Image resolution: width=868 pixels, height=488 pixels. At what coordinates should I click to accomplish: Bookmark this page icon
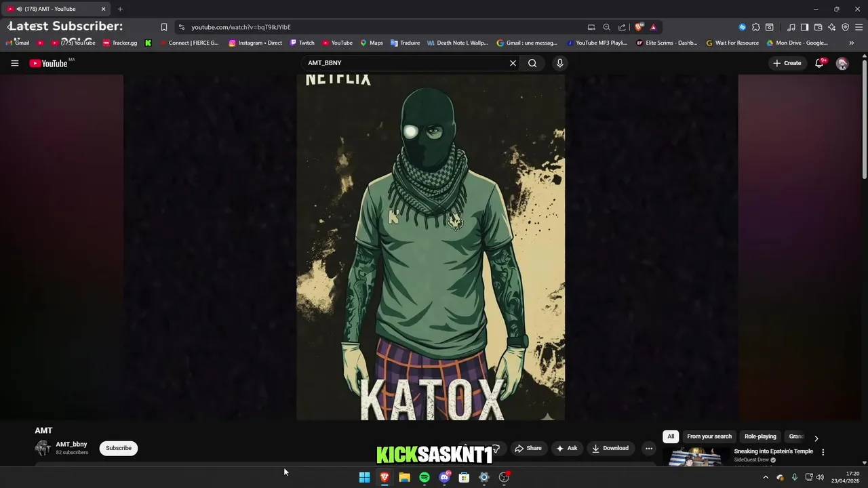click(x=163, y=27)
